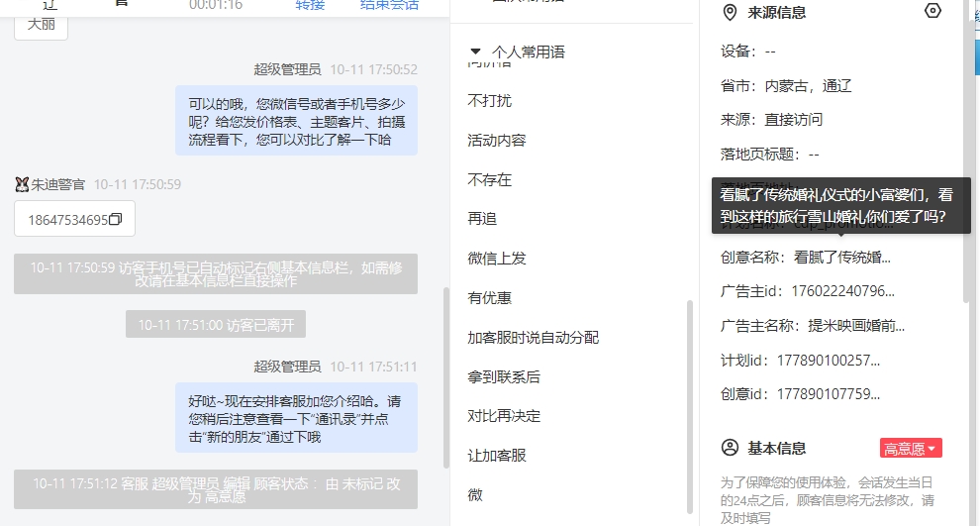This screenshot has height=526, width=980.
Task: Select quick phrase 活动内容
Action: coord(497,140)
